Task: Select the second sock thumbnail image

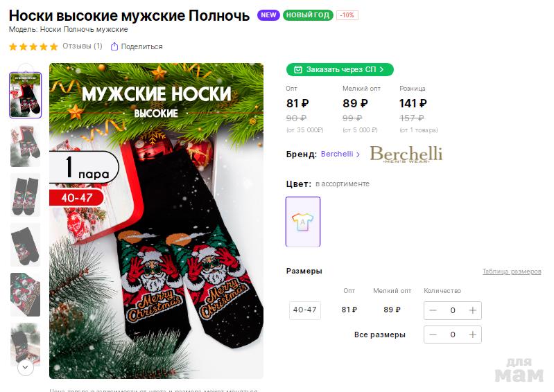Action: 25,146
